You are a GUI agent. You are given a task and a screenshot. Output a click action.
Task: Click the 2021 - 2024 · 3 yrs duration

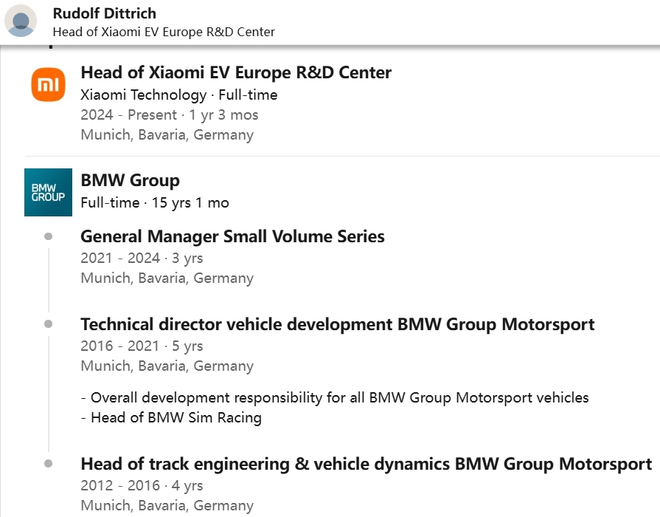click(142, 258)
